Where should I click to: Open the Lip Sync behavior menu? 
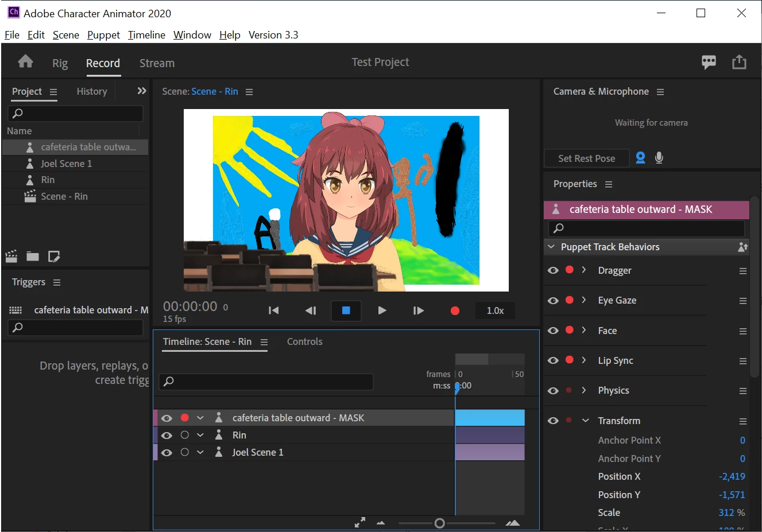pyautogui.click(x=743, y=361)
